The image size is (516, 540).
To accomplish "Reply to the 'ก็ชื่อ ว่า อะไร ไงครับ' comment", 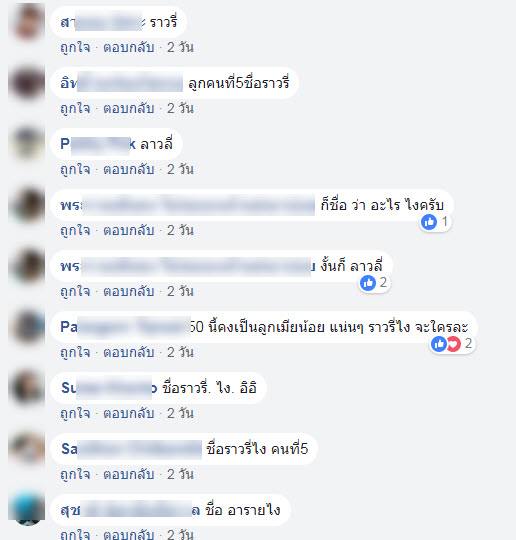I will tap(128, 230).
